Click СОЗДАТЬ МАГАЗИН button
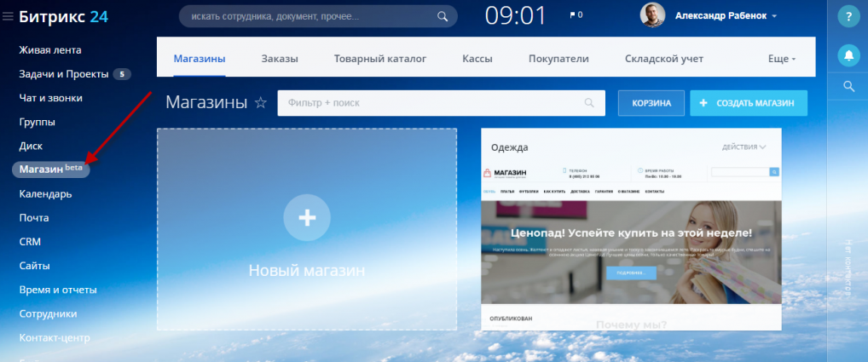 [749, 103]
